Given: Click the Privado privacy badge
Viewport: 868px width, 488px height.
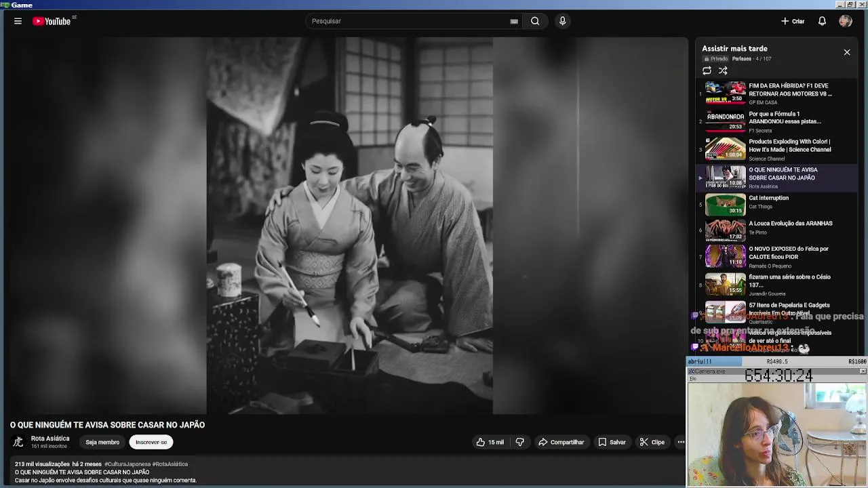Looking at the screenshot, I should (x=715, y=59).
